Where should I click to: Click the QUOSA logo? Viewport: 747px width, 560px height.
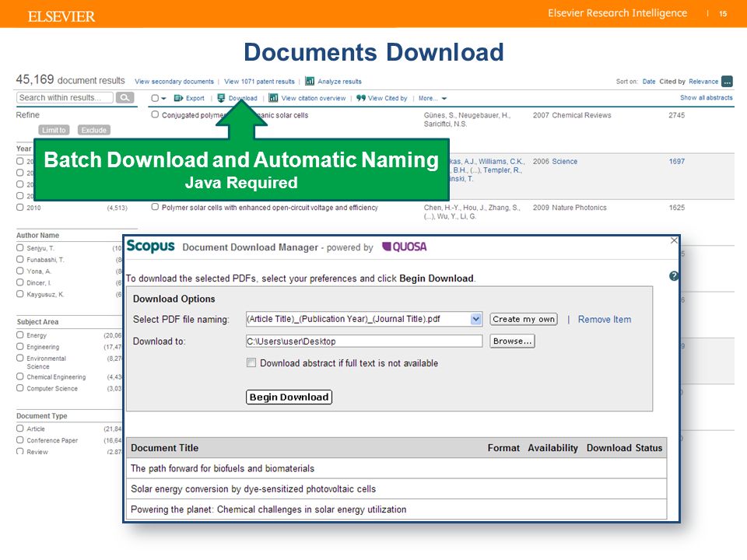[405, 247]
